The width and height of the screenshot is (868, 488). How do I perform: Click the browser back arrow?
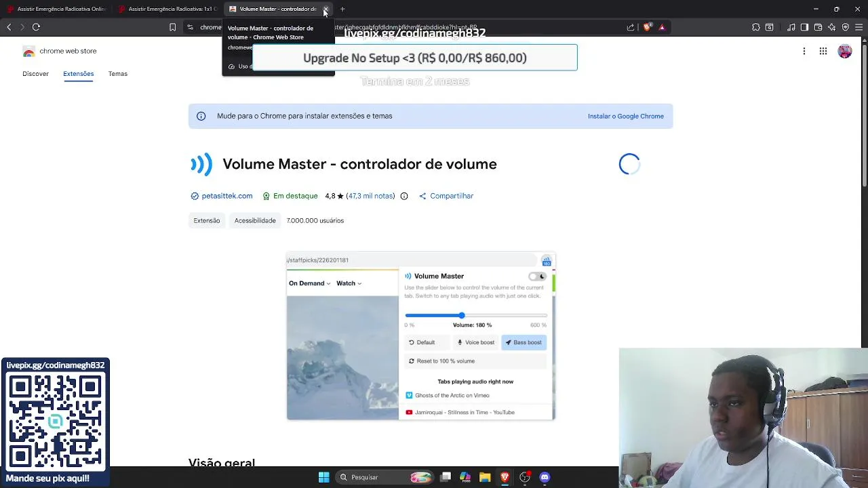pos(9,27)
